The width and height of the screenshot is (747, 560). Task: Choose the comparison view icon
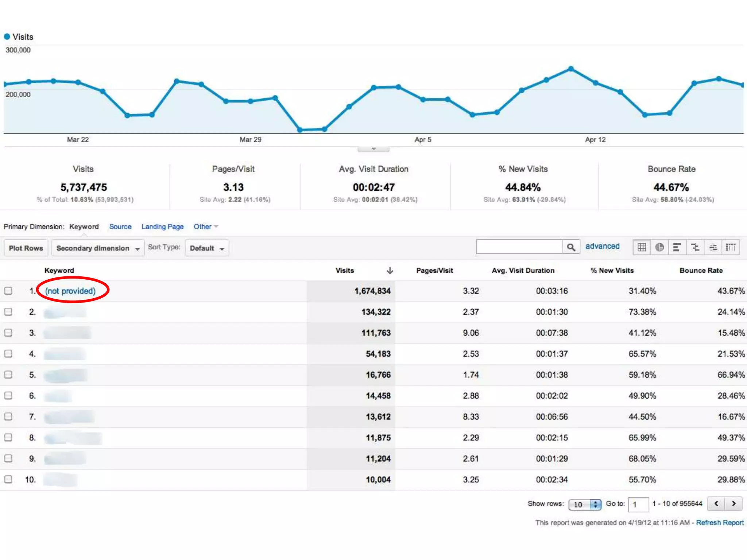click(695, 248)
